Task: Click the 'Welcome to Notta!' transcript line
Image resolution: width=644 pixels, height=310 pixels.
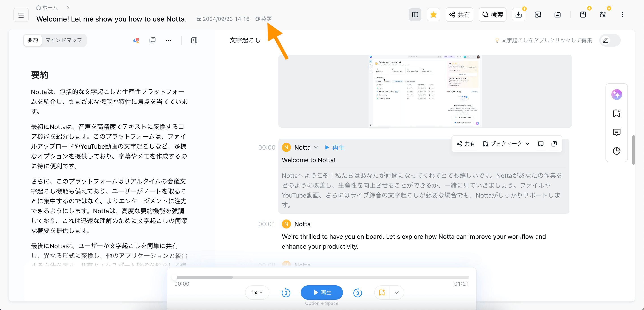Action: point(309,160)
